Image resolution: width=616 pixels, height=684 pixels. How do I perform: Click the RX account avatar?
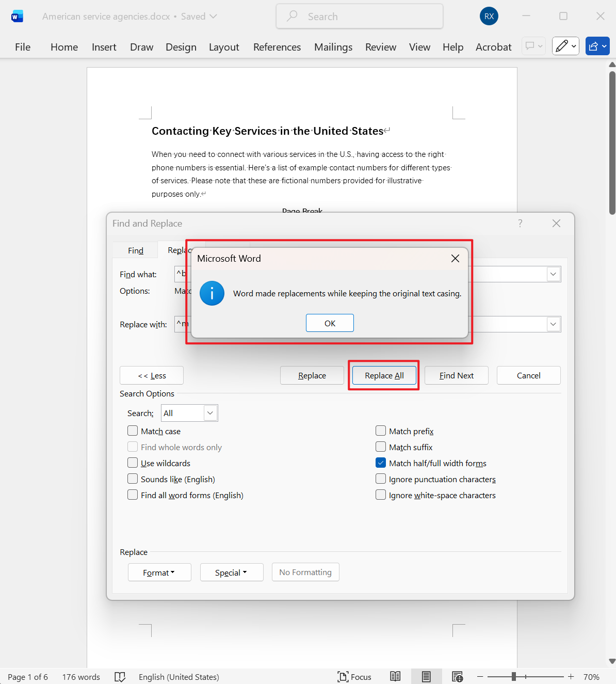pyautogui.click(x=489, y=17)
